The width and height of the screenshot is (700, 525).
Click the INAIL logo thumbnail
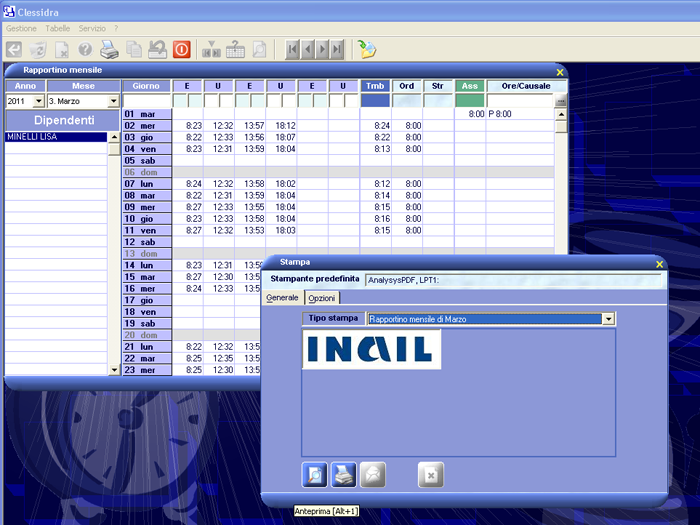(371, 349)
